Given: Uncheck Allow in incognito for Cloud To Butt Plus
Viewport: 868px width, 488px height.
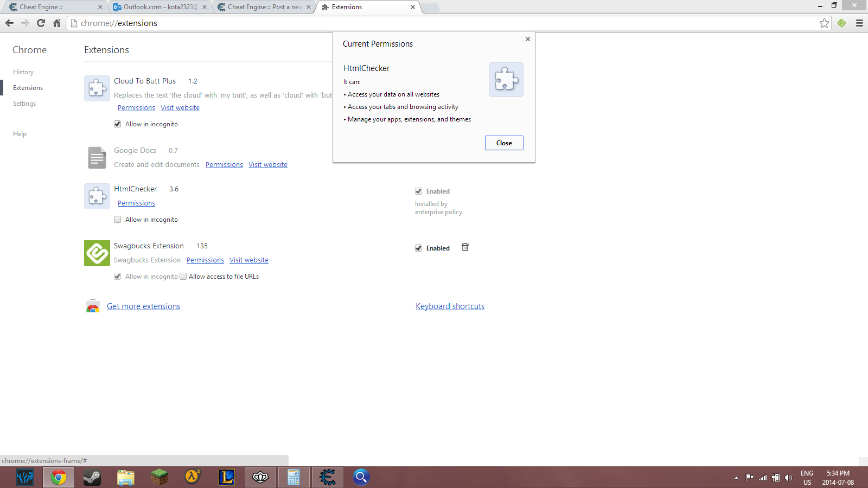Looking at the screenshot, I should 117,124.
